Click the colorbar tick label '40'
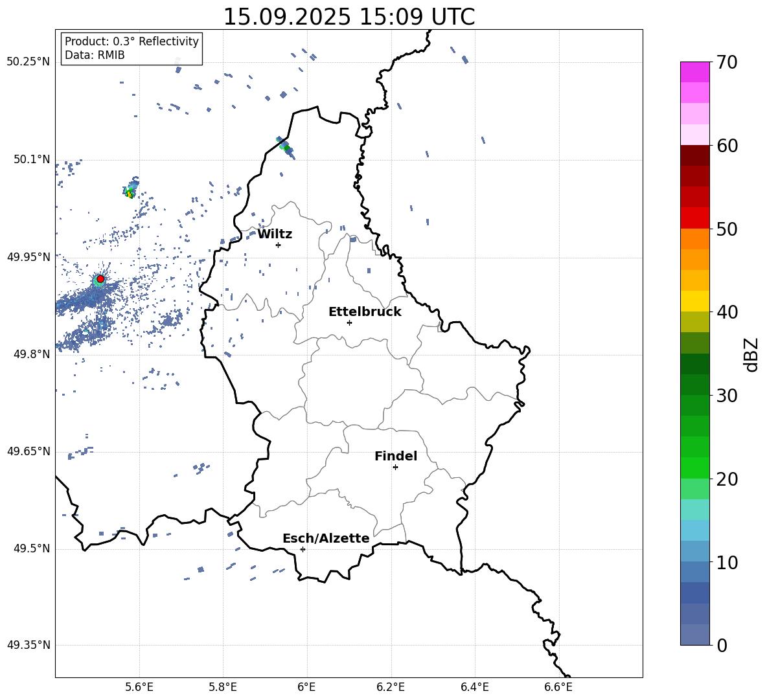 pyautogui.click(x=727, y=312)
